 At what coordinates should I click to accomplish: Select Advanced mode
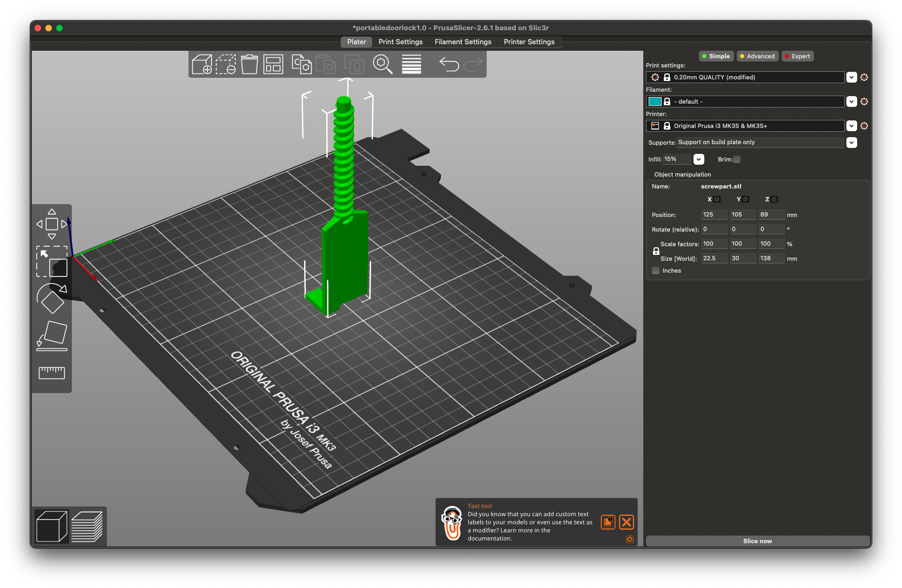[x=757, y=56]
